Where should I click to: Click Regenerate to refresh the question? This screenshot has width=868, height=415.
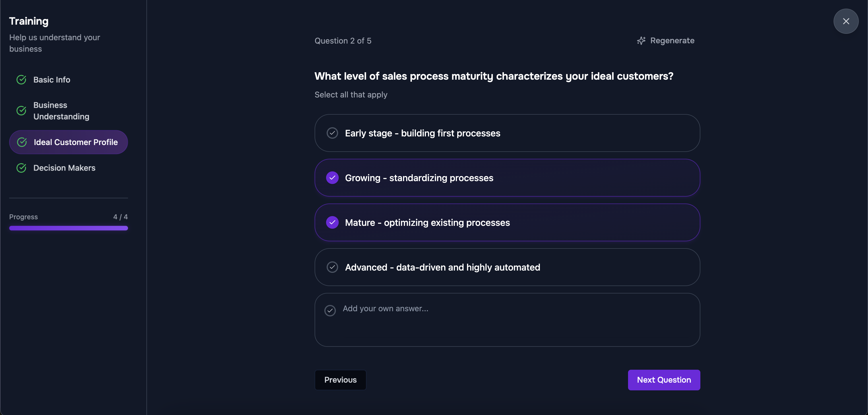tap(672, 41)
